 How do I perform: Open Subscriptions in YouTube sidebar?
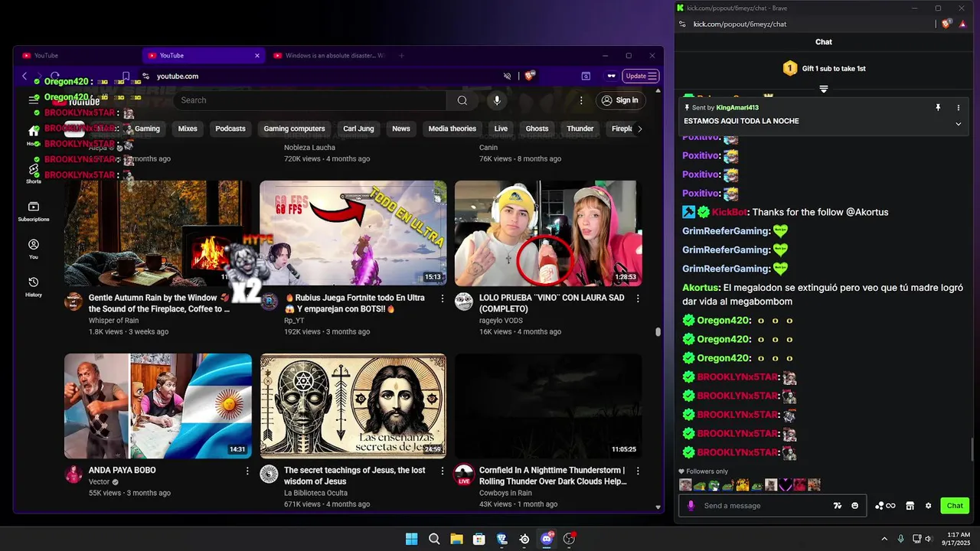coord(34,212)
